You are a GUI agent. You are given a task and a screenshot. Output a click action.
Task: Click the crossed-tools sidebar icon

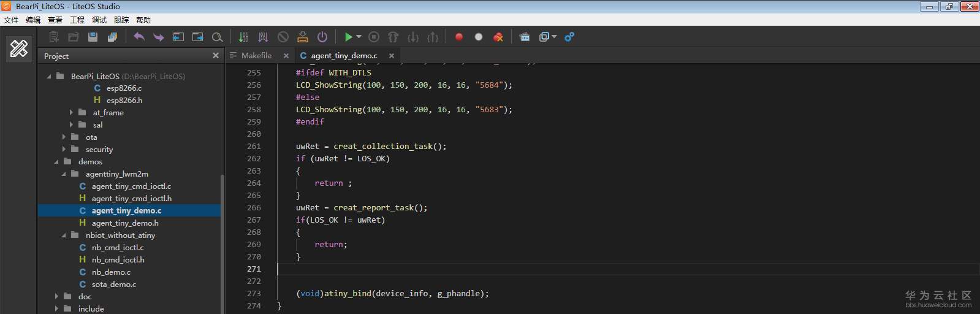click(x=19, y=48)
